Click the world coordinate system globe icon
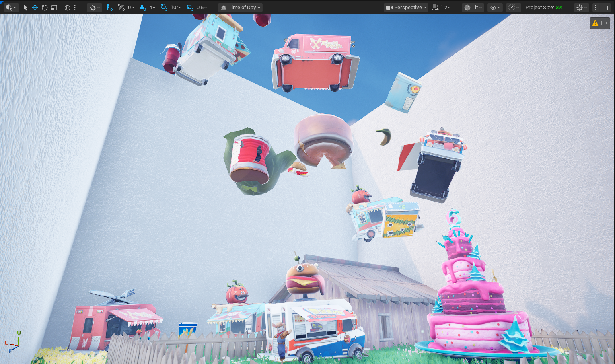The image size is (615, 364). (67, 8)
